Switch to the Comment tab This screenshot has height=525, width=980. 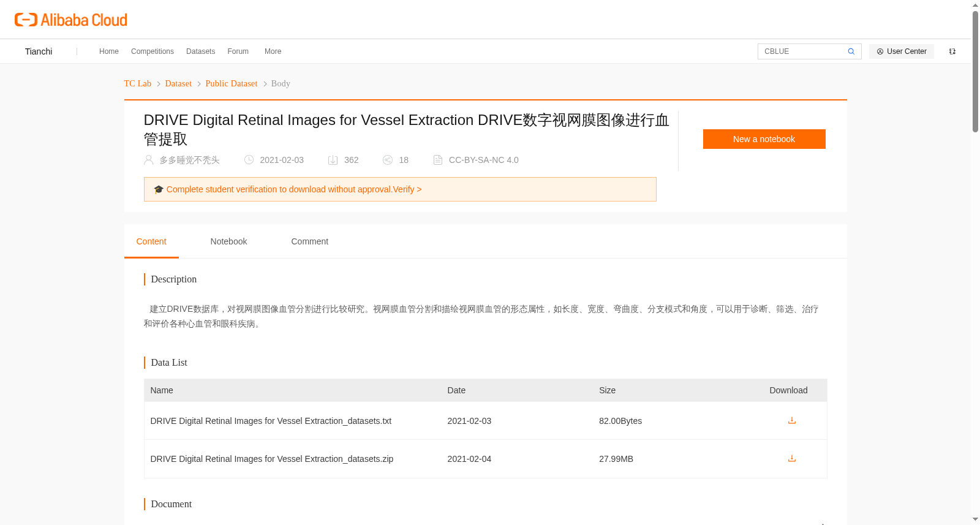(x=309, y=241)
